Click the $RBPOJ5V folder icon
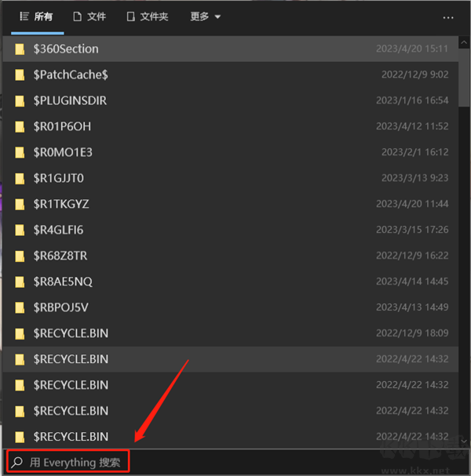 20,307
